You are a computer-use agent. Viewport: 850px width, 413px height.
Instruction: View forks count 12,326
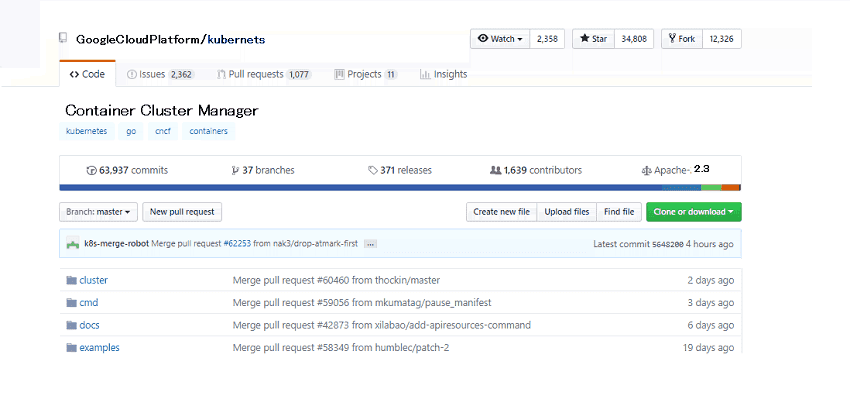[722, 39]
